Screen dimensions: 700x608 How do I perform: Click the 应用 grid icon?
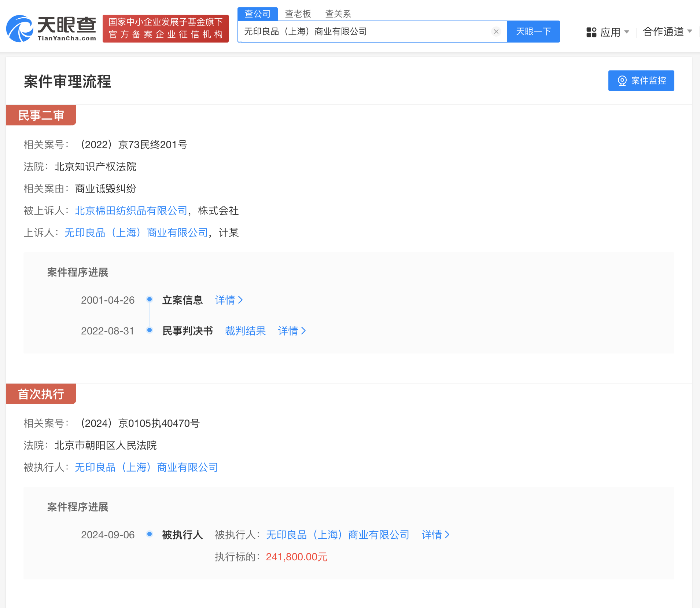(x=590, y=32)
